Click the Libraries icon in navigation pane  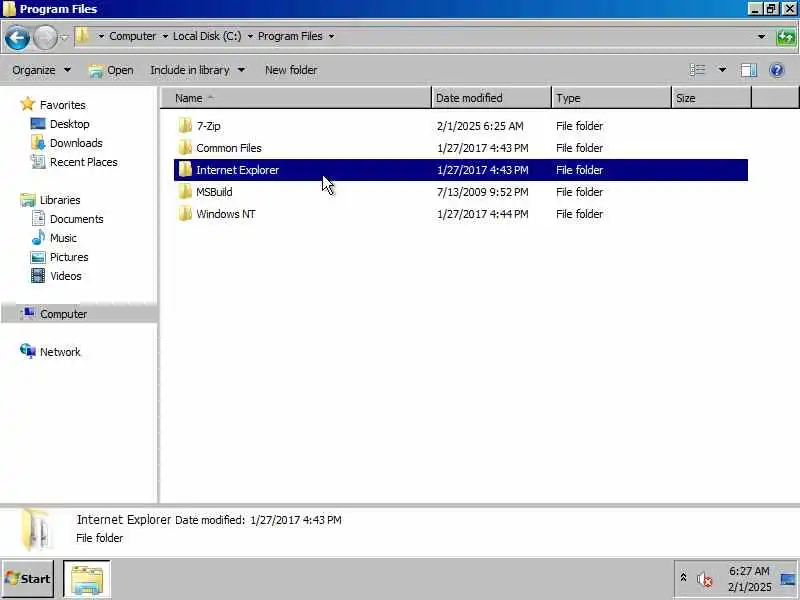click(28, 199)
